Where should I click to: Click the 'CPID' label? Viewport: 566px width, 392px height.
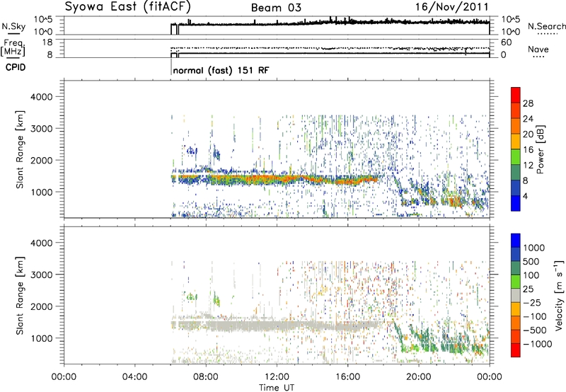pyautogui.click(x=16, y=67)
